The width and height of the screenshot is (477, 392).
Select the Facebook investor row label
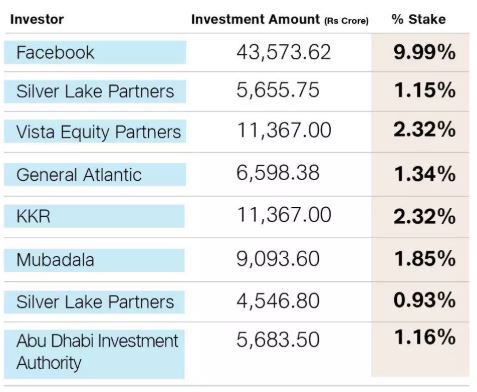point(95,52)
